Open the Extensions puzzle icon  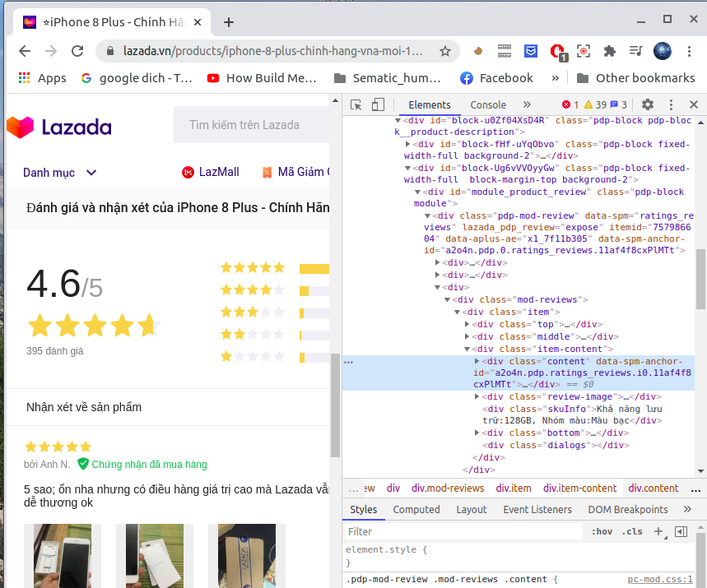coord(610,51)
